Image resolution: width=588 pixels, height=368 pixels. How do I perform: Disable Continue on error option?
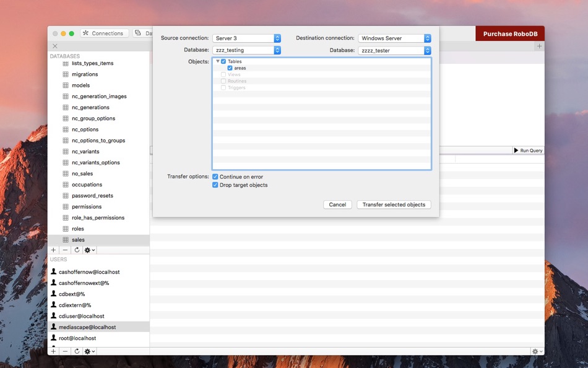215,177
